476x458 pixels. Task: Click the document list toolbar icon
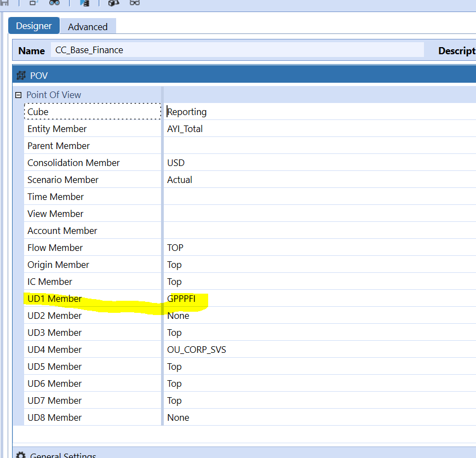84,3
